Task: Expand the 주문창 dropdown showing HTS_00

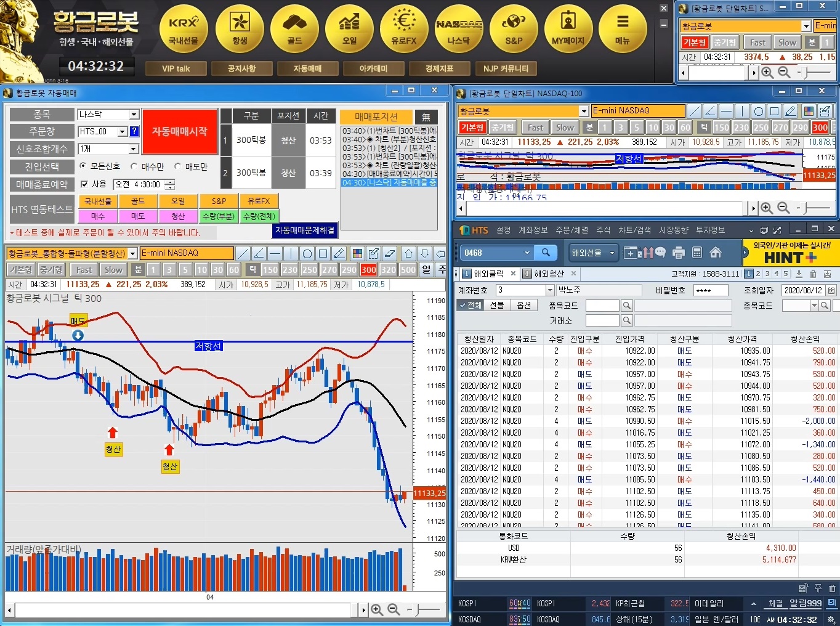Action: coord(122,131)
